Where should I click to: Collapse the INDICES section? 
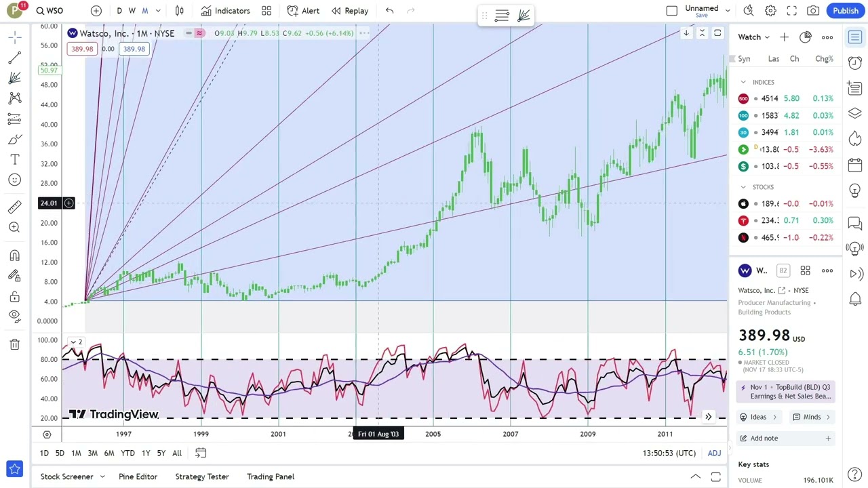pos(743,82)
